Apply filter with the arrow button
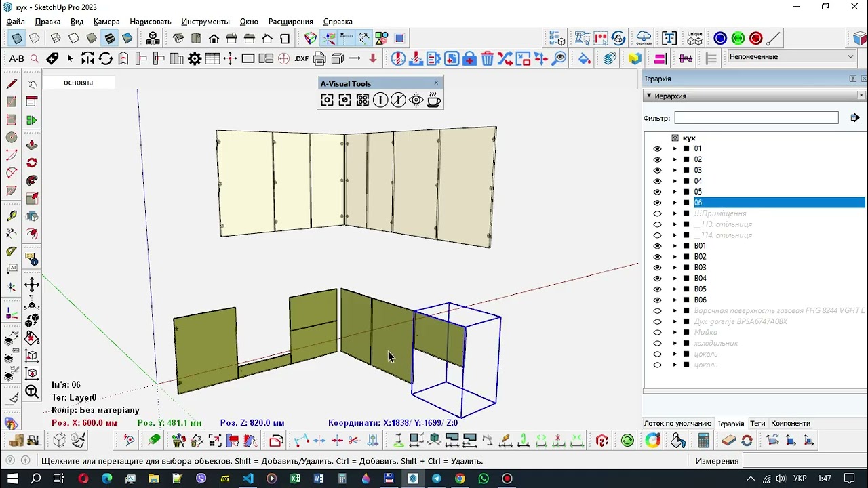 [x=854, y=118]
